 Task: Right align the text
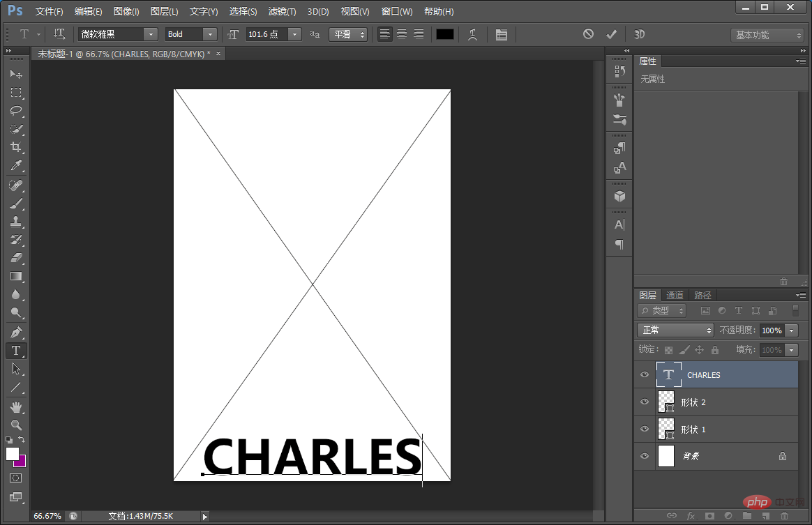pos(419,34)
